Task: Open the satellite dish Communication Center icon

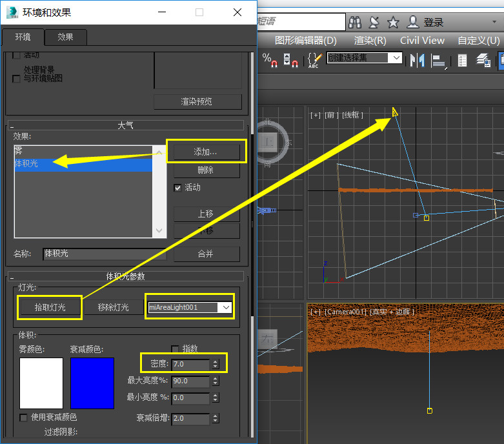Action: pos(374,23)
